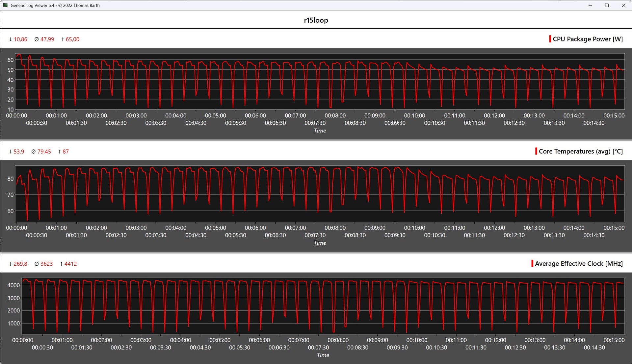Click Average Effective Clock [MHz] legend label
The image size is (632, 364).
[x=579, y=264]
